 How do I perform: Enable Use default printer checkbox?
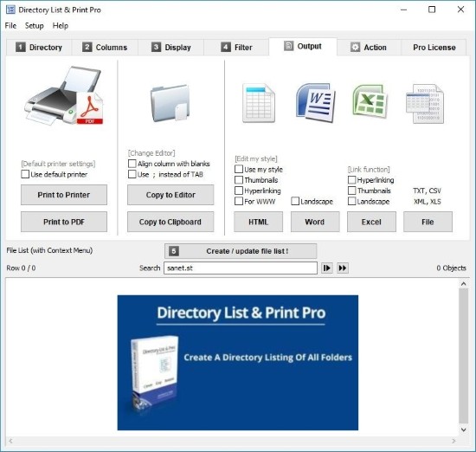(x=25, y=174)
